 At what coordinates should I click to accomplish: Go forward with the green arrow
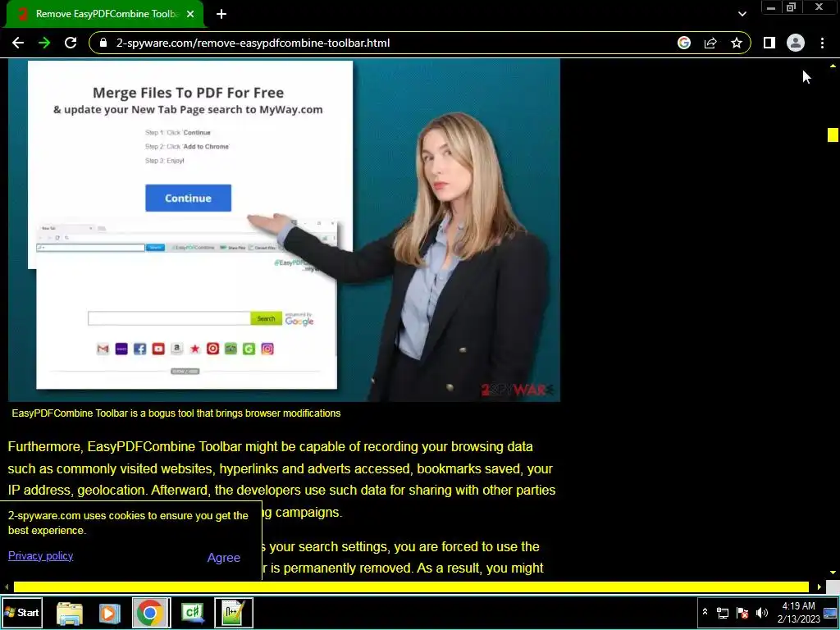click(44, 43)
